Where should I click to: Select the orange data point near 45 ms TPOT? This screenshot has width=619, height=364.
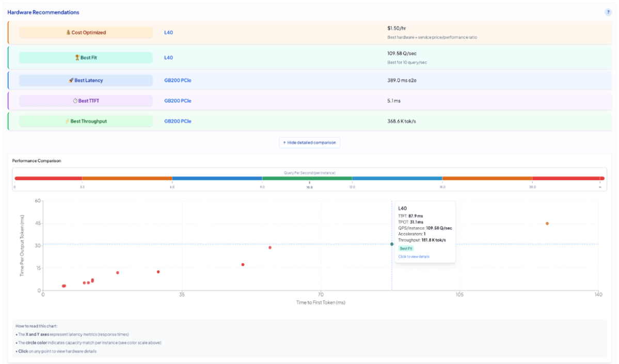[x=547, y=224]
